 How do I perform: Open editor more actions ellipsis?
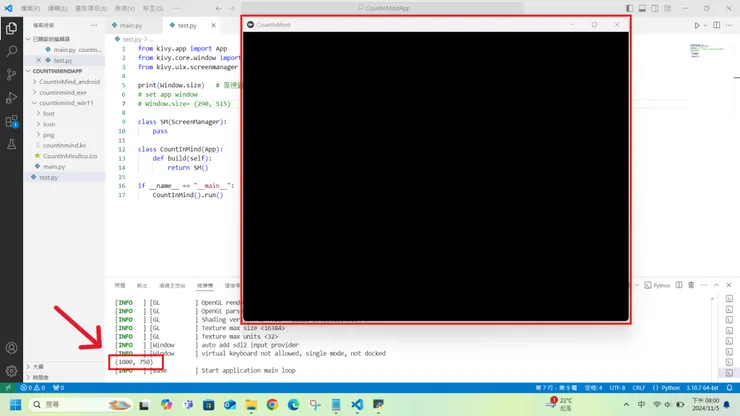[729, 25]
